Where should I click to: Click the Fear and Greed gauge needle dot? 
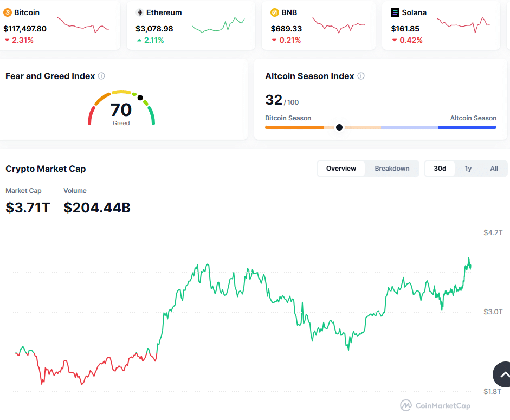(x=140, y=98)
